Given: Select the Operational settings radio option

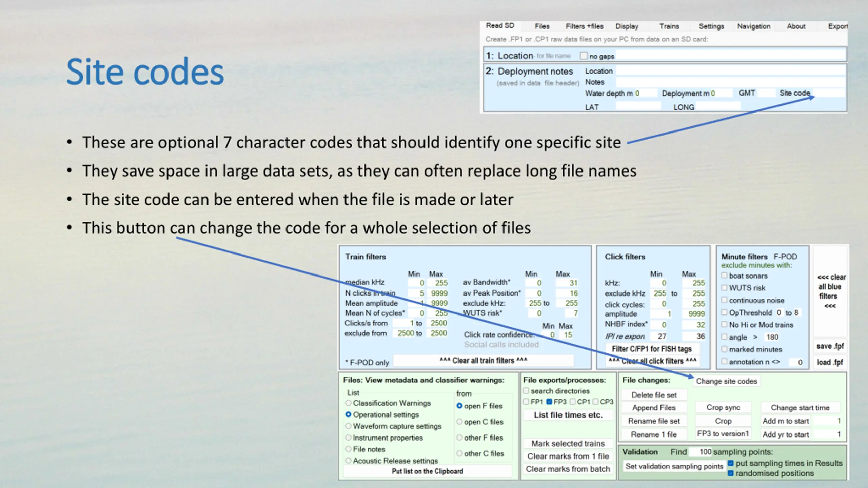Looking at the screenshot, I should tap(348, 414).
